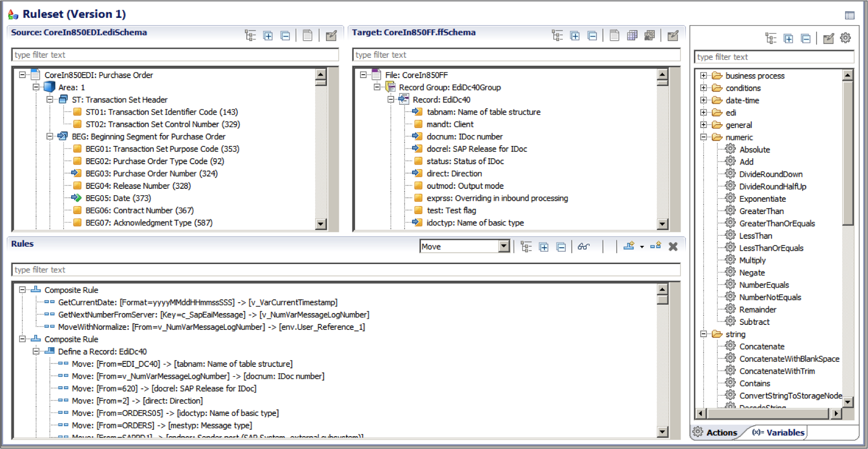Click the glasses view icon in the Rules toolbar

(584, 247)
